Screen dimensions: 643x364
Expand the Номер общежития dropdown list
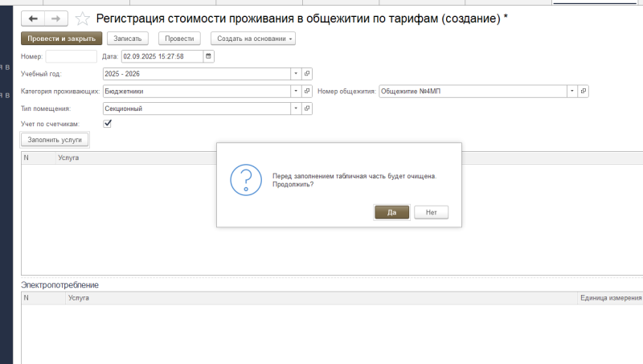tap(572, 91)
